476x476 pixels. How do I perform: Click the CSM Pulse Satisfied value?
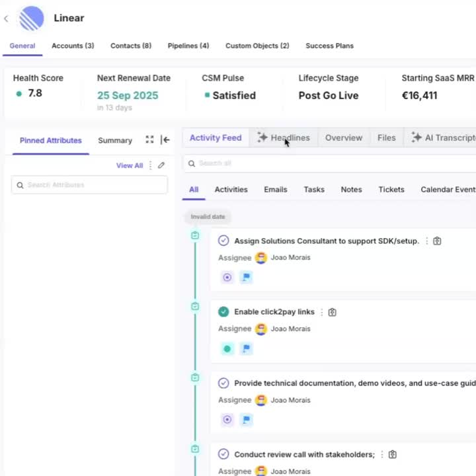pos(234,96)
